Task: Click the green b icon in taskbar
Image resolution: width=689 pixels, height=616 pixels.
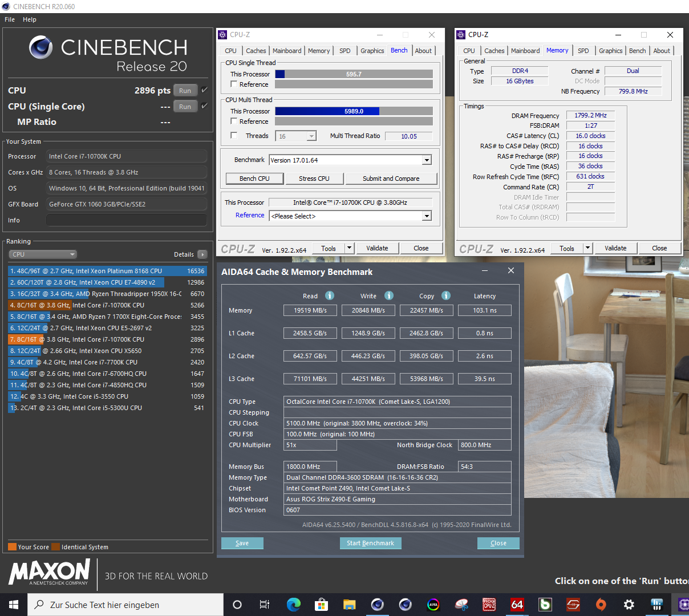Action: click(x=545, y=605)
